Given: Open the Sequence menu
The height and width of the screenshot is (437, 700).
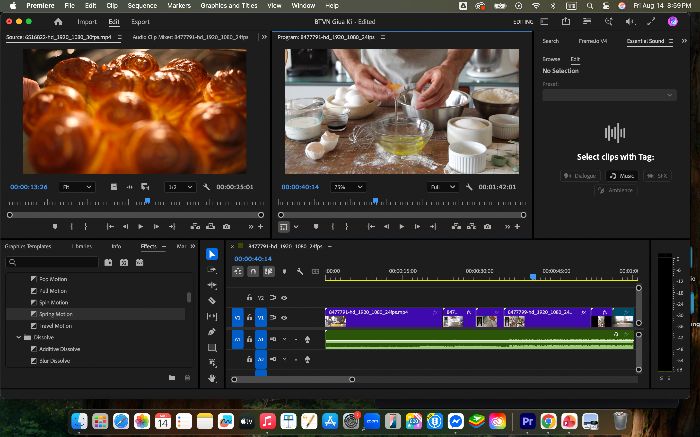Looking at the screenshot, I should [x=142, y=6].
